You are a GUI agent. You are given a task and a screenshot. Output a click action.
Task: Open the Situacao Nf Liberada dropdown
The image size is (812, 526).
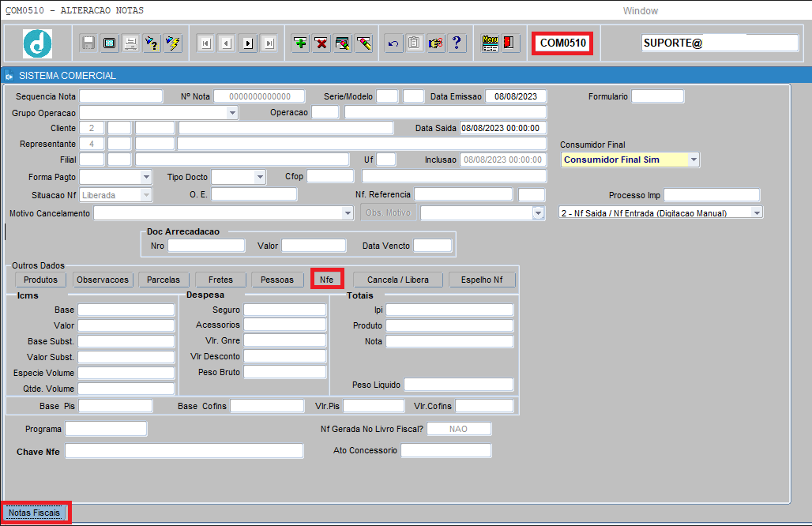(x=146, y=195)
